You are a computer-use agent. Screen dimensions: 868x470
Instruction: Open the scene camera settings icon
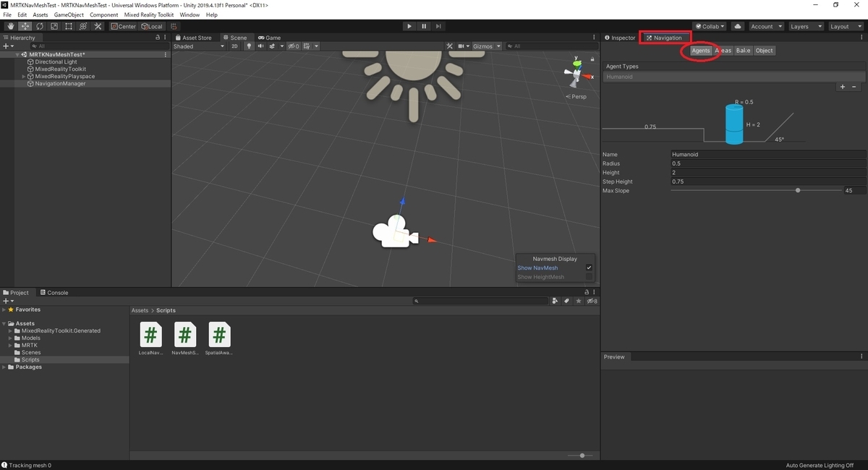(x=461, y=46)
